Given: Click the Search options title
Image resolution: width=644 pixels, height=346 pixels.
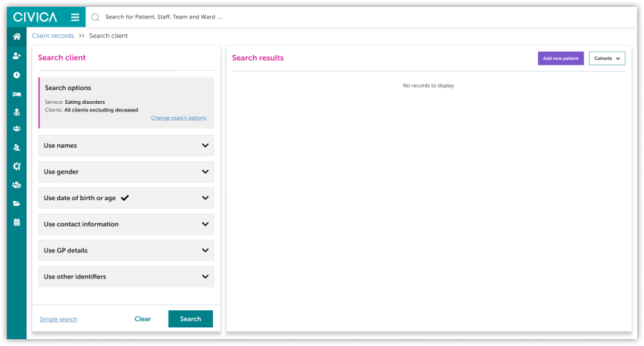Looking at the screenshot, I should point(67,88).
